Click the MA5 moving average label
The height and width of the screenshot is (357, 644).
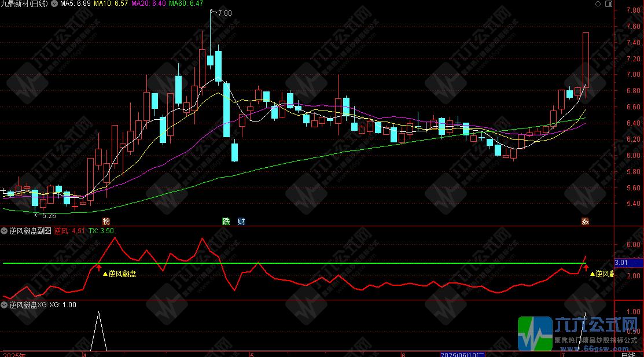coord(76,4)
